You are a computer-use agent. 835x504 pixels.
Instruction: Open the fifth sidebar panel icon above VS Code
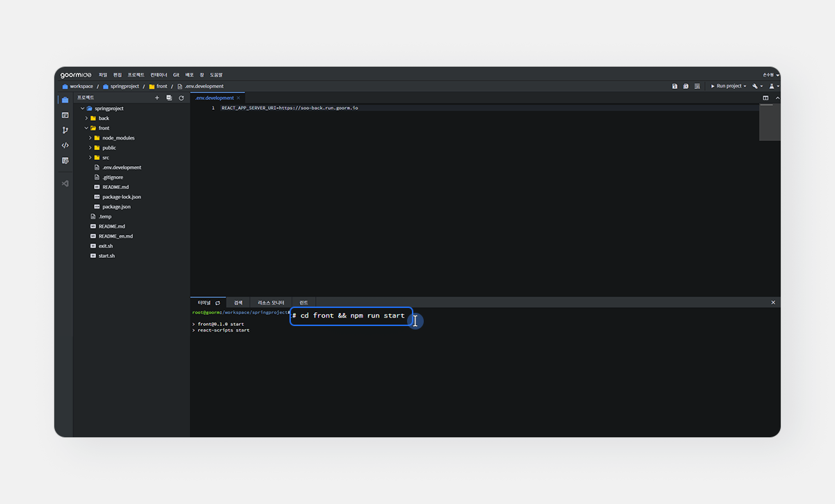tap(65, 161)
